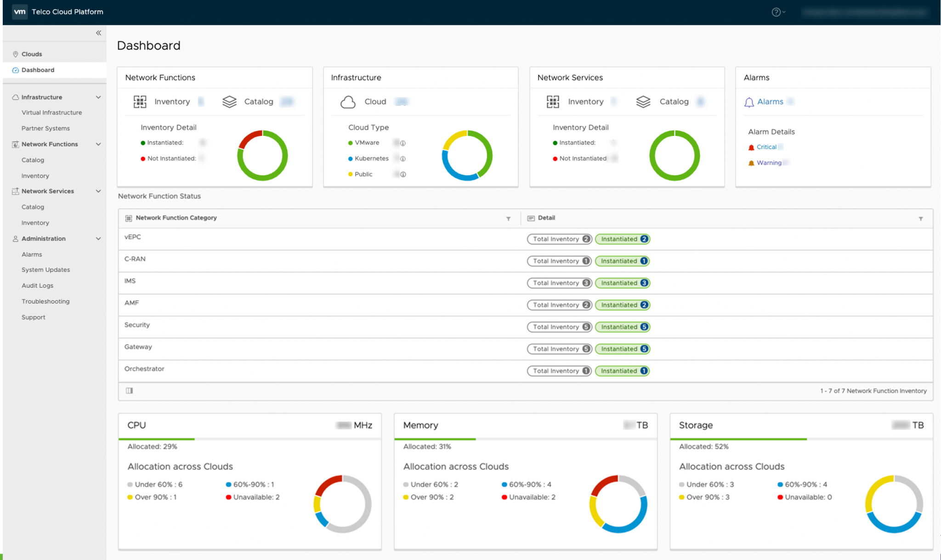Collapse the Network Functions sidebar section

click(98, 144)
